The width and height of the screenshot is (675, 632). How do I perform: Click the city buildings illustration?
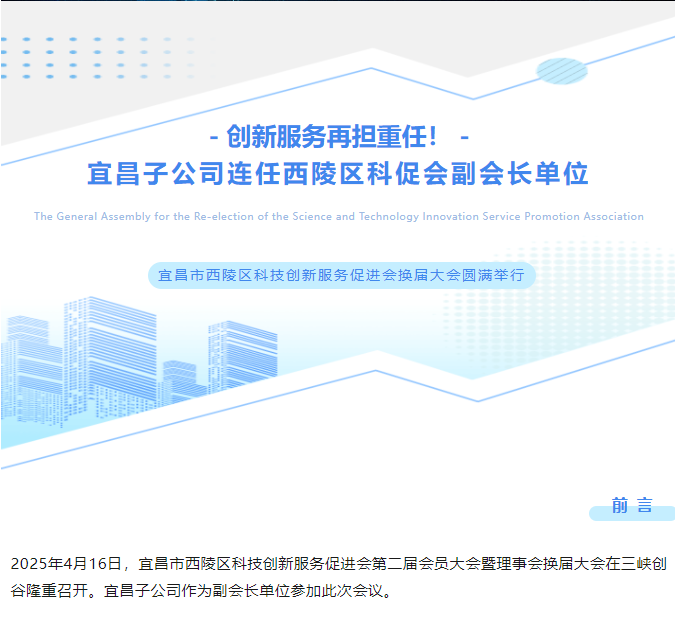(139, 360)
